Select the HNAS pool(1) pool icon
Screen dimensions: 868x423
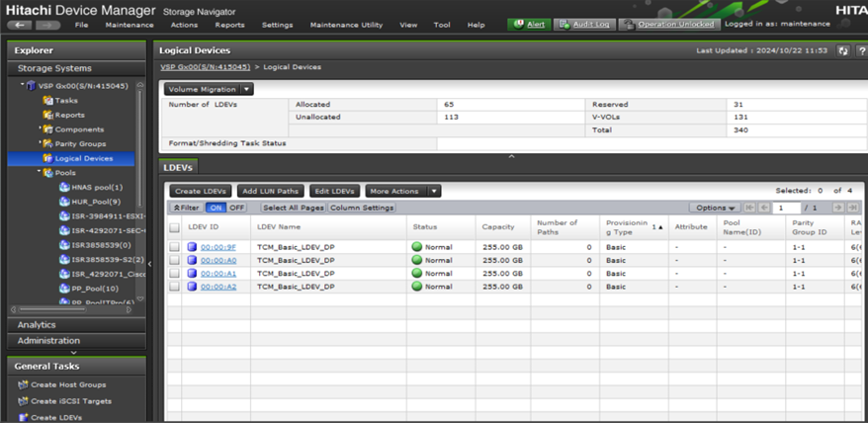[64, 187]
